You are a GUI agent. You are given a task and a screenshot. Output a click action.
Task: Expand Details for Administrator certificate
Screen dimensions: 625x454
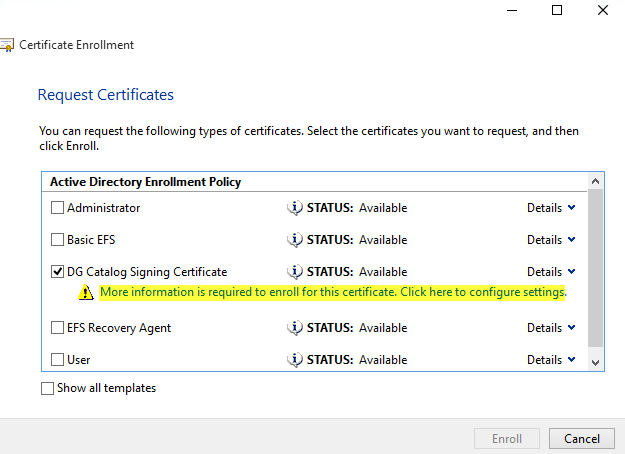(x=551, y=208)
